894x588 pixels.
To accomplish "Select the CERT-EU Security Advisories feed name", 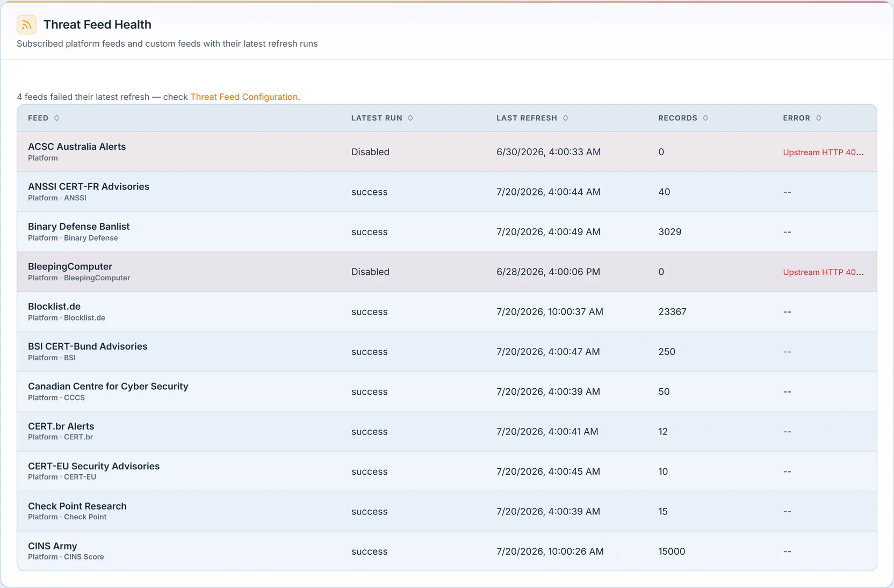I will coord(93,466).
